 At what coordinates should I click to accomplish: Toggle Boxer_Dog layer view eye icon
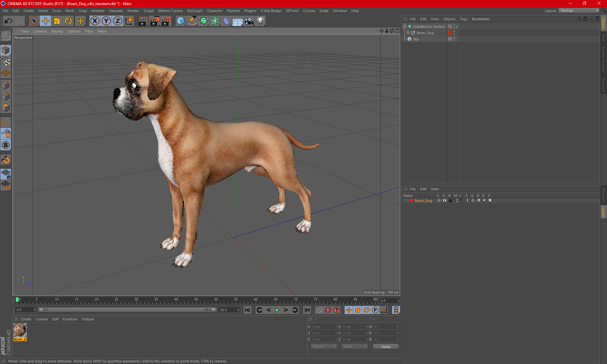coord(445,200)
